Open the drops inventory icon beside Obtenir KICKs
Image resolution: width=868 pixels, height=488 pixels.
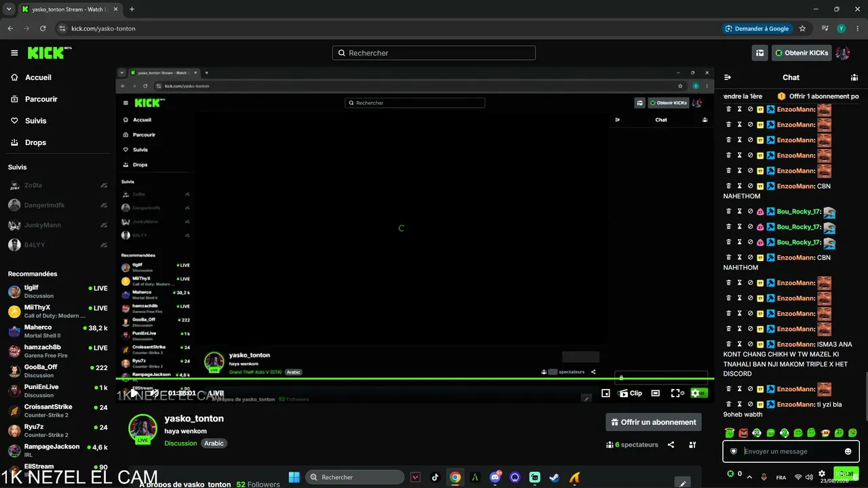[760, 53]
